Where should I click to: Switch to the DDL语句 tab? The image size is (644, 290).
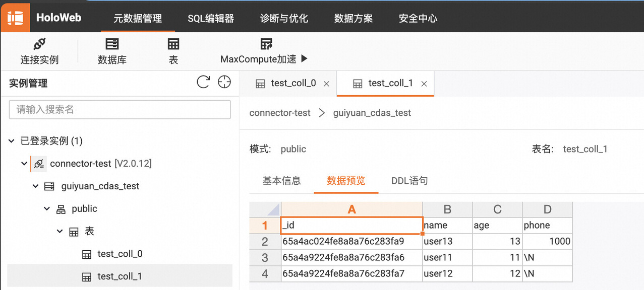click(409, 180)
